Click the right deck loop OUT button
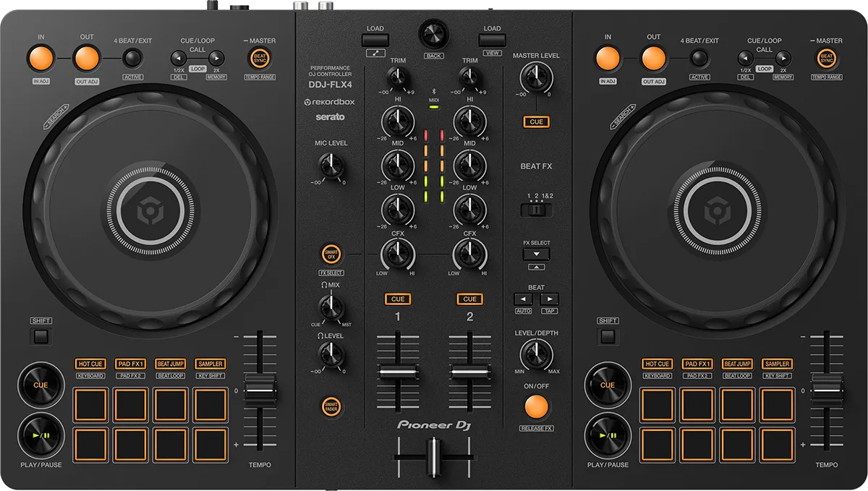This screenshot has height=491, width=868. tap(654, 58)
